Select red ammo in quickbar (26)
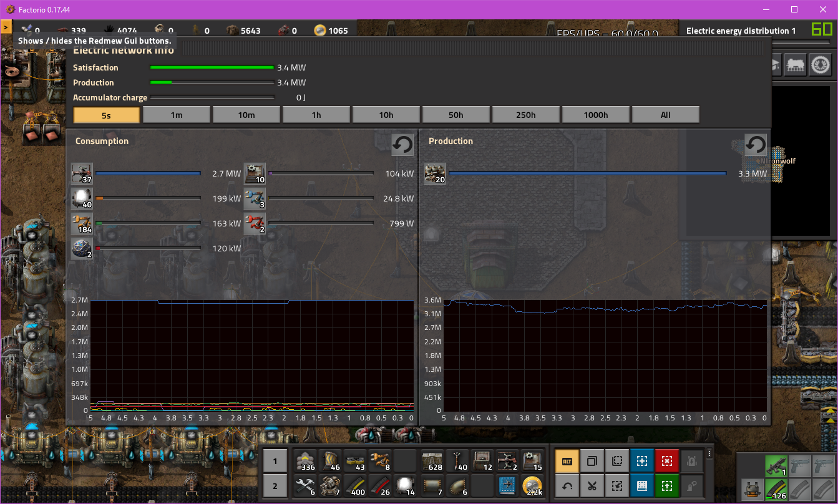This screenshot has height=504, width=838. (381, 485)
